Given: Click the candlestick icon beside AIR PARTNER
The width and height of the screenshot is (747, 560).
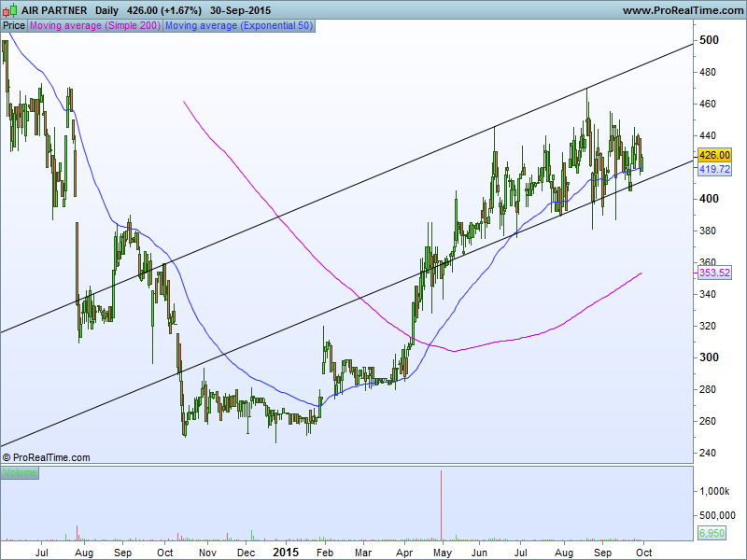Looking at the screenshot, I should [x=9, y=10].
